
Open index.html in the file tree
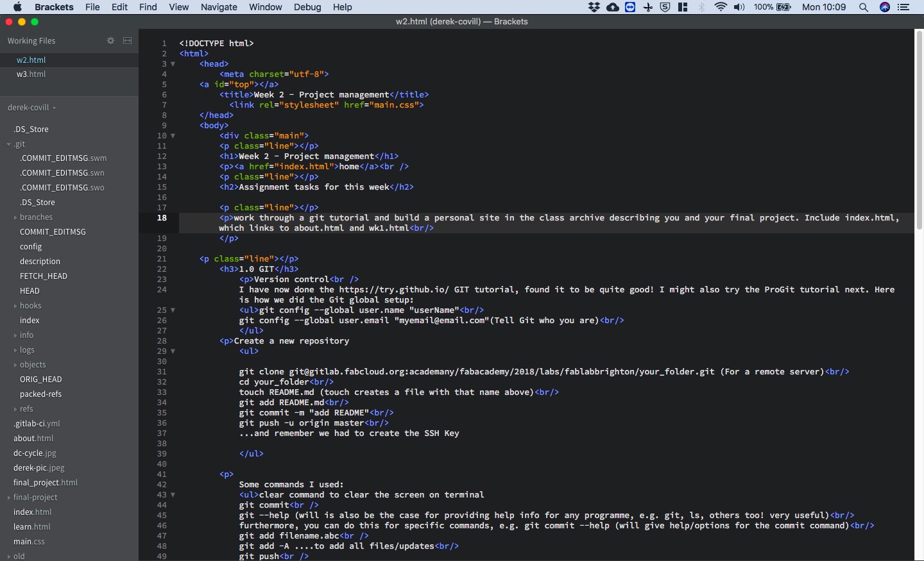[32, 512]
